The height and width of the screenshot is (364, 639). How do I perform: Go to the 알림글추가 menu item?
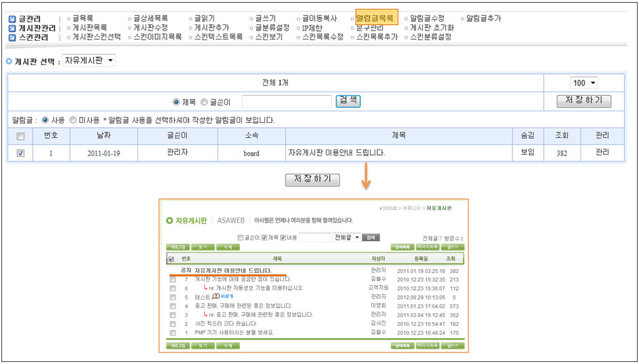[483, 18]
